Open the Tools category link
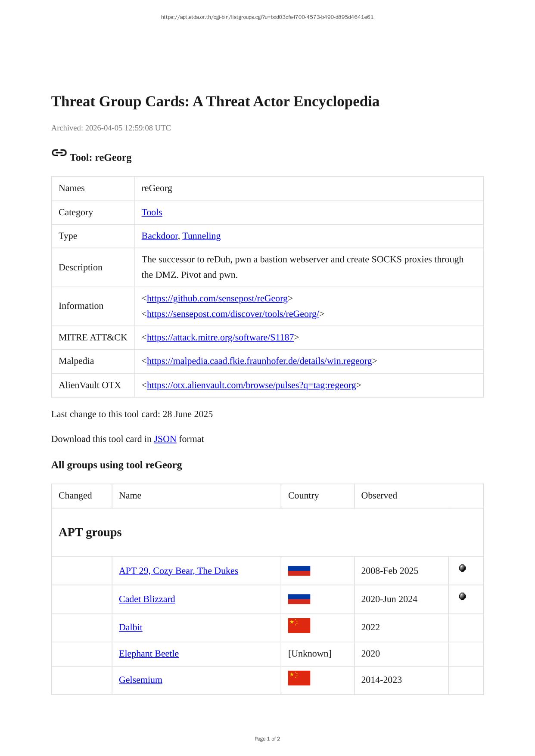The width and height of the screenshot is (535, 756). (x=152, y=212)
